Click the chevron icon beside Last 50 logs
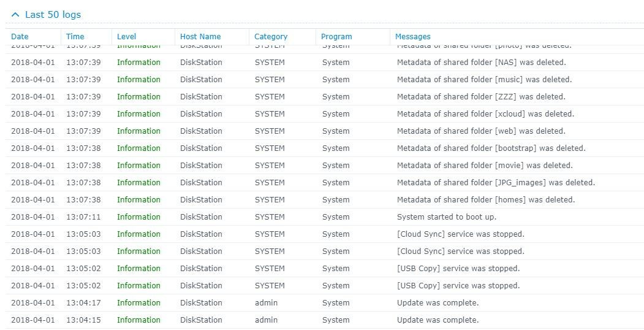Image resolution: width=644 pixels, height=330 pixels. click(15, 15)
